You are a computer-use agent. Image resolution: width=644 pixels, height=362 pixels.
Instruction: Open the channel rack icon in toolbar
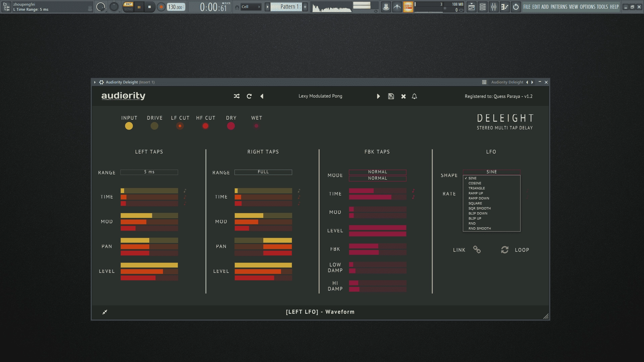[483, 7]
